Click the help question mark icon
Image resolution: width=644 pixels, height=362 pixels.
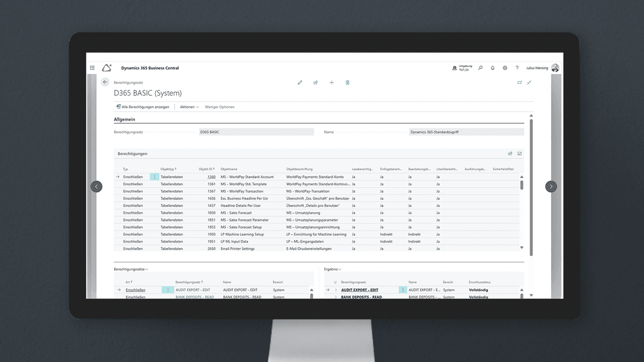point(517,68)
